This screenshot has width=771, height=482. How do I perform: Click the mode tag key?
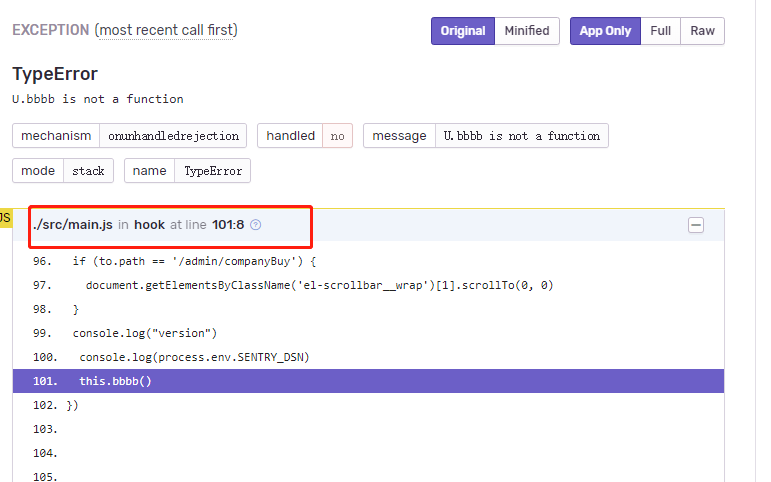[38, 171]
